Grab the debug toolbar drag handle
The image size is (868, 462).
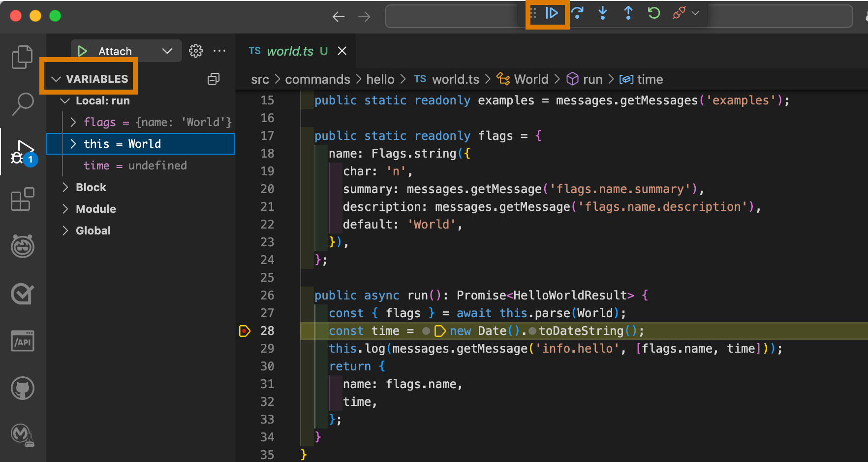[533, 13]
